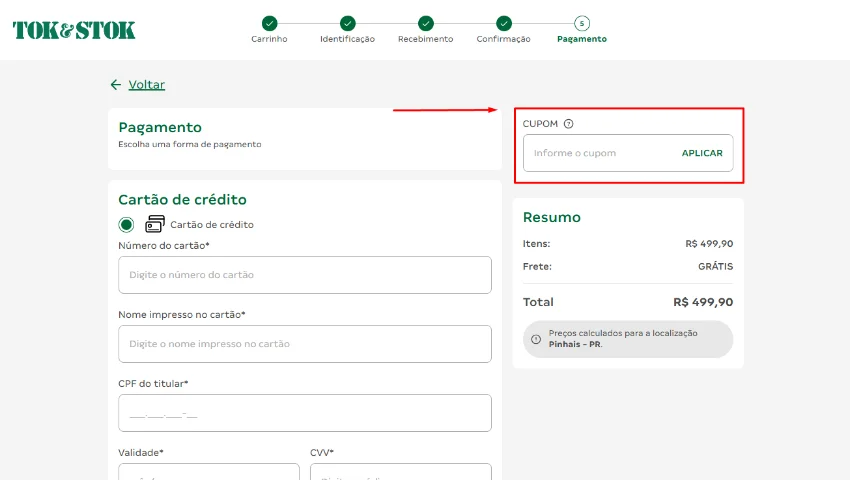Click the Identificação step checkmark icon
This screenshot has width=850, height=480.
347,23
